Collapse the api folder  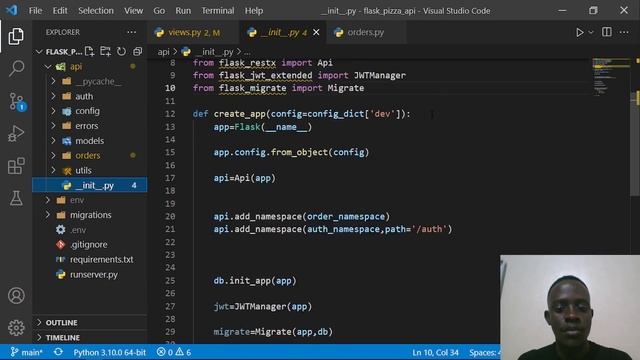click(48, 67)
